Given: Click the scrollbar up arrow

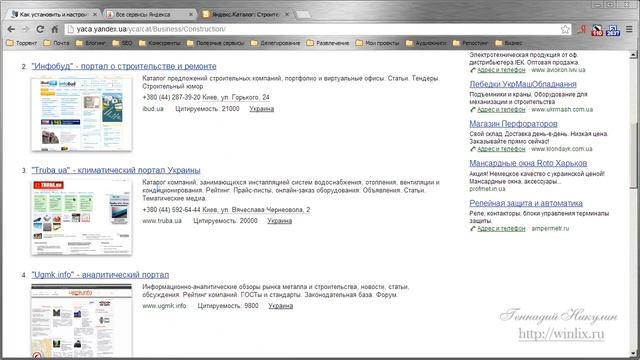Looking at the screenshot, I should (x=633, y=55).
